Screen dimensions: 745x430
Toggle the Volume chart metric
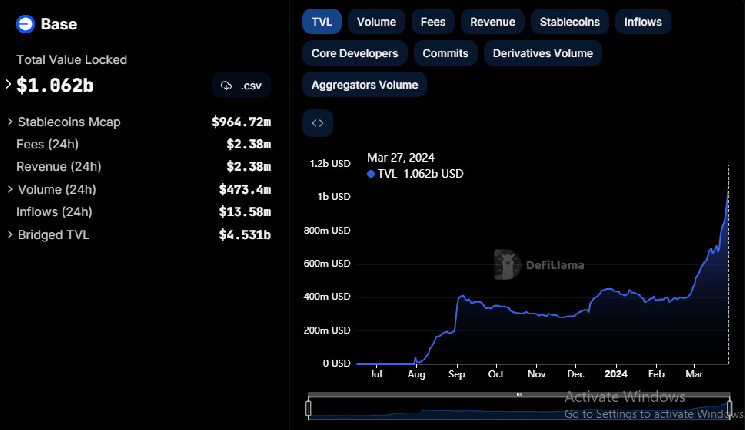376,22
